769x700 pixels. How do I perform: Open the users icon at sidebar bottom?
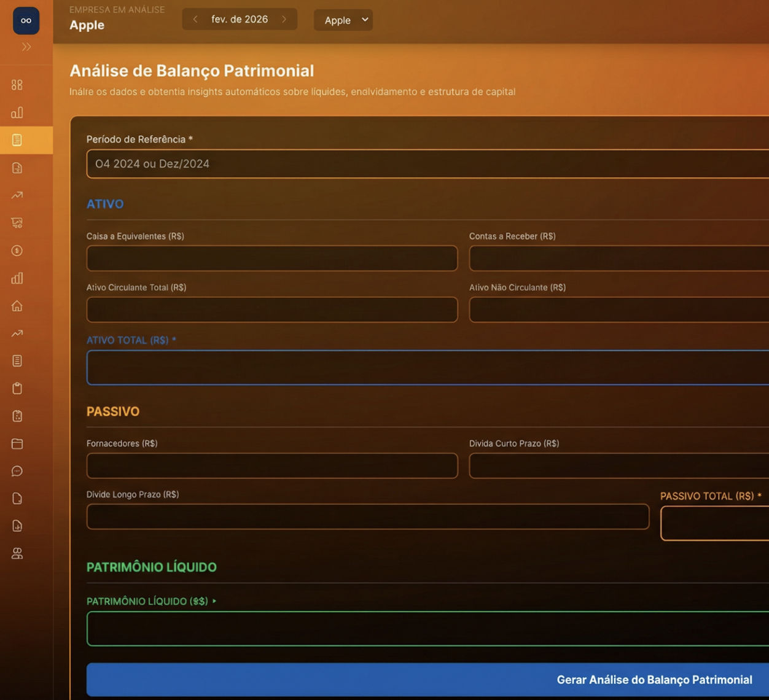pyautogui.click(x=17, y=554)
